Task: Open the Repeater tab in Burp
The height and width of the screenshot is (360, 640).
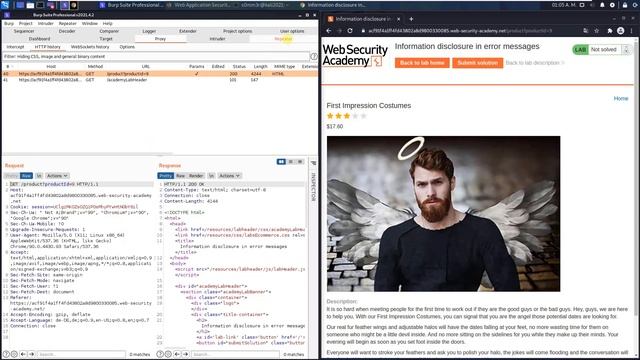Action: coord(283,39)
